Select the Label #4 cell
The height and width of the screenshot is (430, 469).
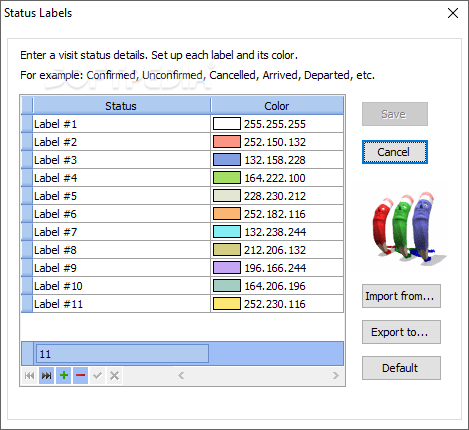tap(122, 178)
